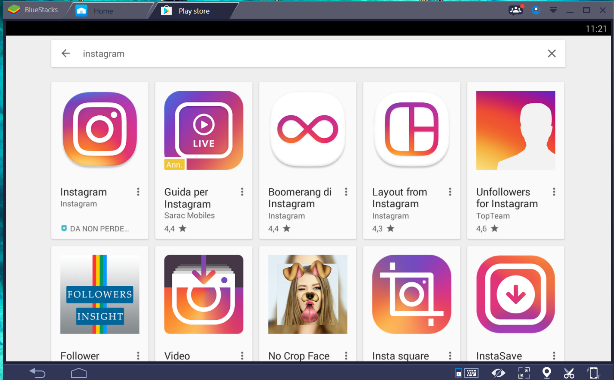The image size is (614, 380).
Task: Open more options for Instagram card
Action: (138, 192)
